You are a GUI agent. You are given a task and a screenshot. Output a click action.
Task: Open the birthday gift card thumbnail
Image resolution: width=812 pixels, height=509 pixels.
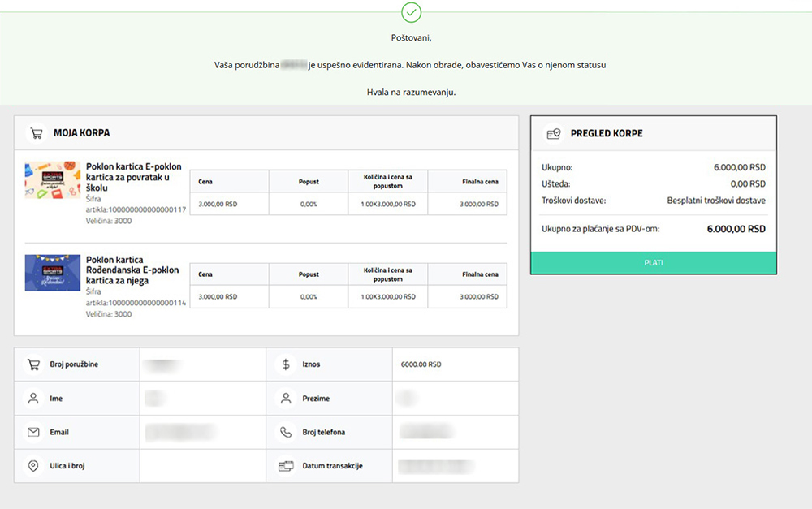coord(53,273)
